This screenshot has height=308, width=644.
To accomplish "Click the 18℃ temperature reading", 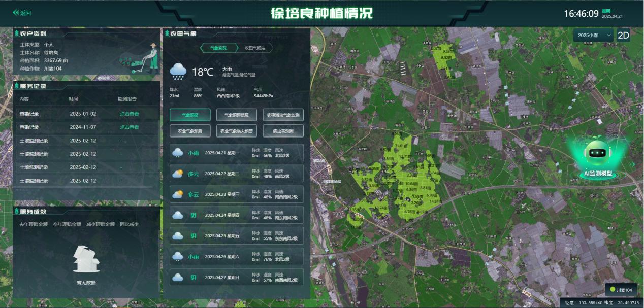I will (202, 72).
